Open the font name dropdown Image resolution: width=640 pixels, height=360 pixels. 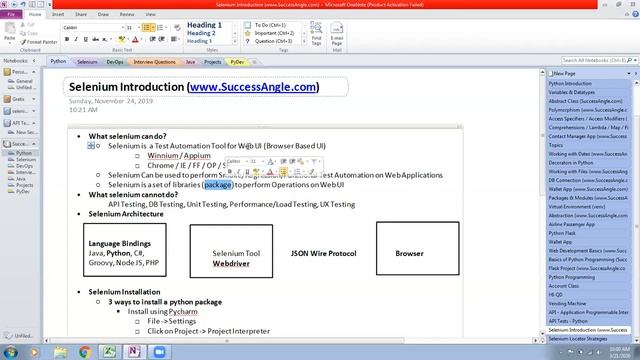(122, 28)
